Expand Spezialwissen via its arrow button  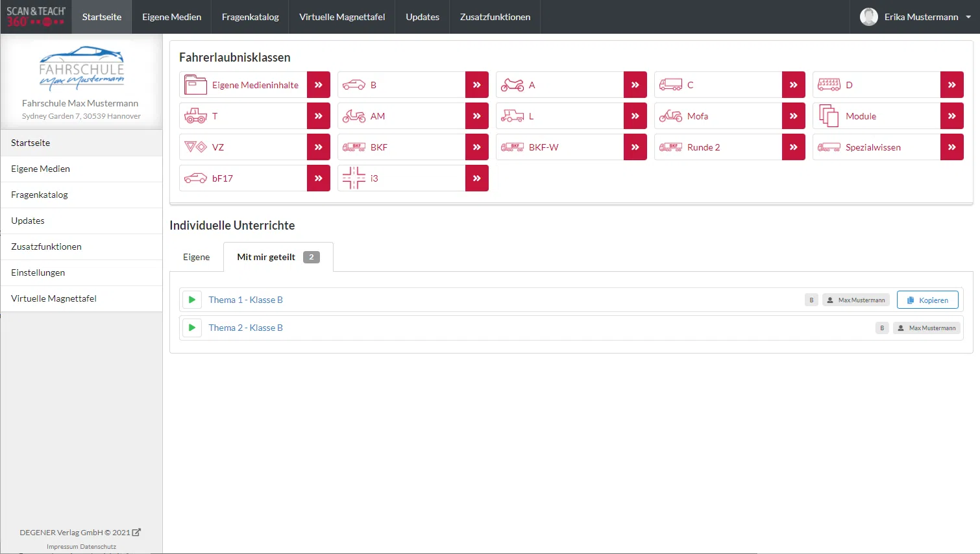(951, 147)
